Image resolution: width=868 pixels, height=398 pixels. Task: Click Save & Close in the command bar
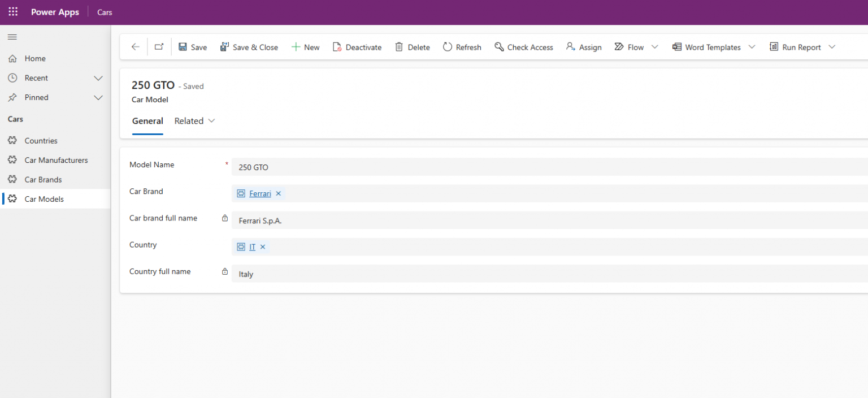pos(249,47)
